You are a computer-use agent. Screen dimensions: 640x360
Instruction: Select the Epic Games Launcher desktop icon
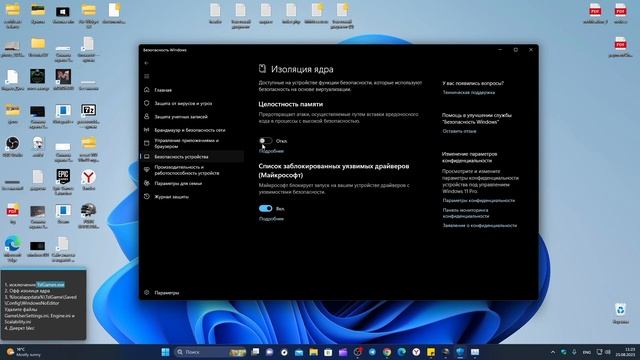tap(63, 181)
